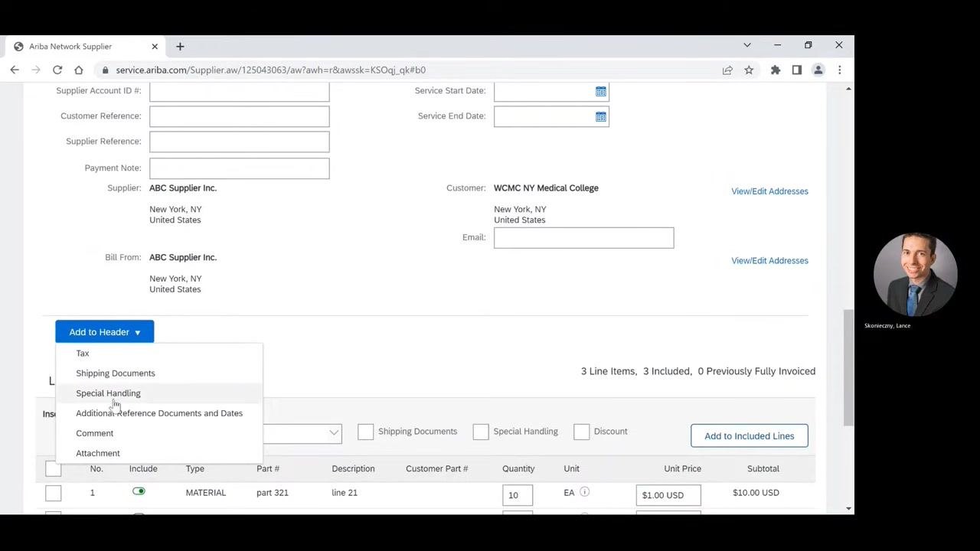The image size is (980, 551).
Task: Click 'WCMC NY Medical College' customer name
Action: click(546, 188)
